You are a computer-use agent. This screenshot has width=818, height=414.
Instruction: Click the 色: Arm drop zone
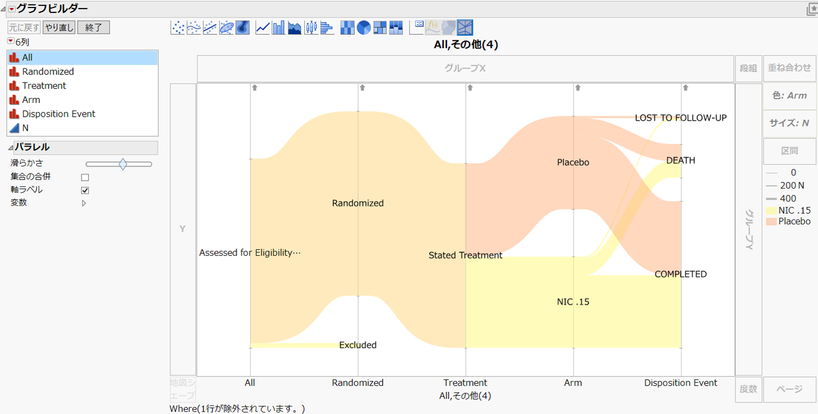coord(789,96)
